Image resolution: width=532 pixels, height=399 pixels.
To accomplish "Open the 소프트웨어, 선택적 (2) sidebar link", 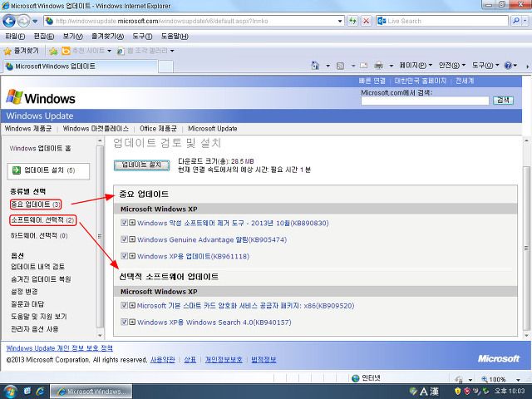I will coord(42,220).
